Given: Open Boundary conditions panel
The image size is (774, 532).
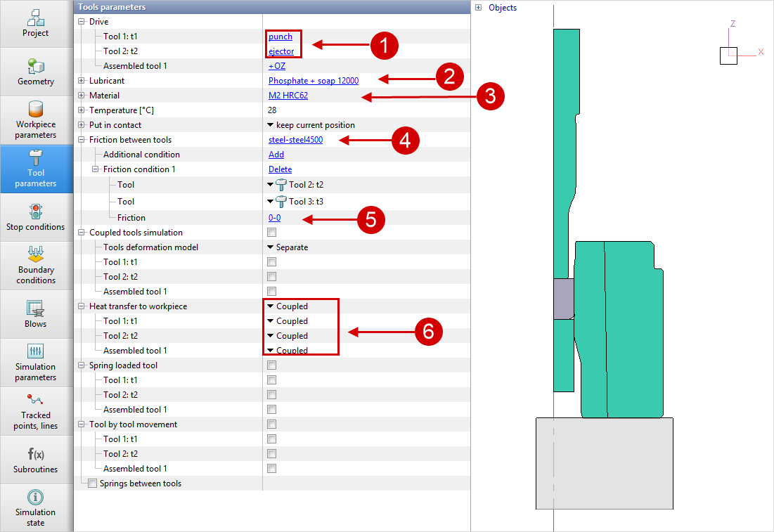Looking at the screenshot, I should (36, 265).
